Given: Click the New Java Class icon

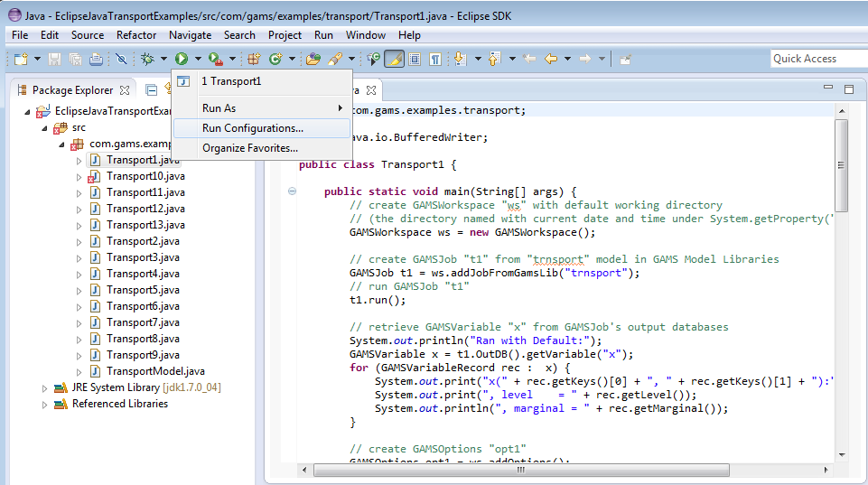Looking at the screenshot, I should [275, 59].
